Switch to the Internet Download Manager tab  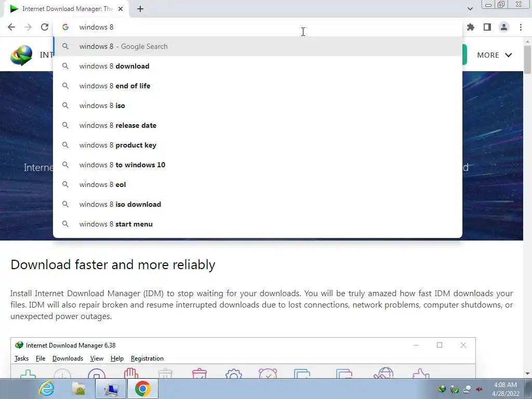point(67,9)
